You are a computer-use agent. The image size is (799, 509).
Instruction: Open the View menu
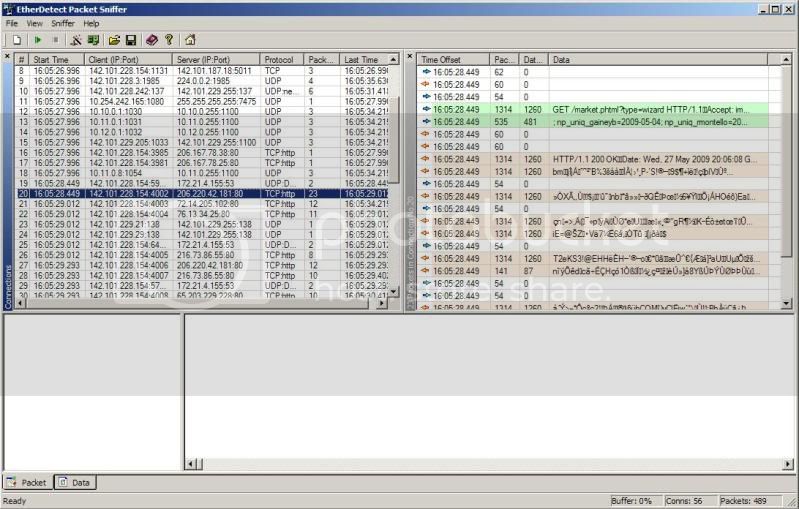tap(34, 23)
